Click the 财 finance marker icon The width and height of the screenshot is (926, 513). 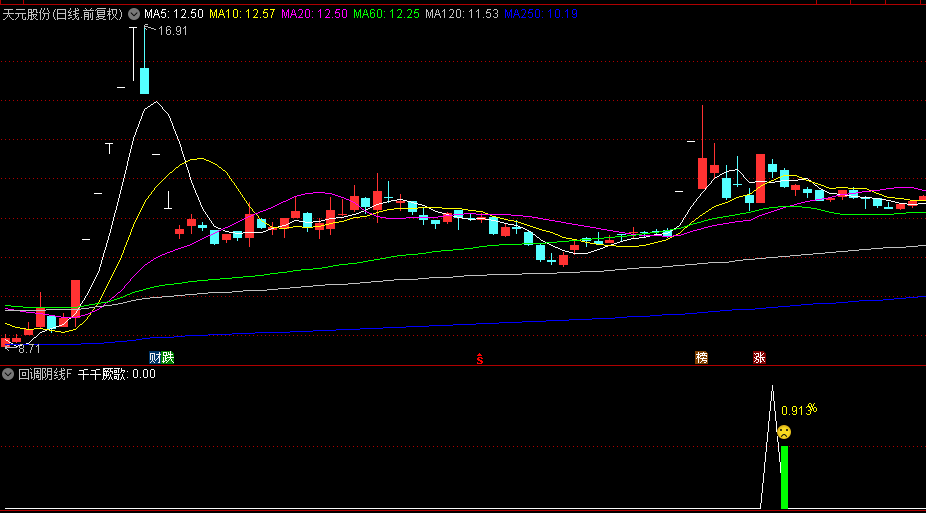pyautogui.click(x=155, y=357)
